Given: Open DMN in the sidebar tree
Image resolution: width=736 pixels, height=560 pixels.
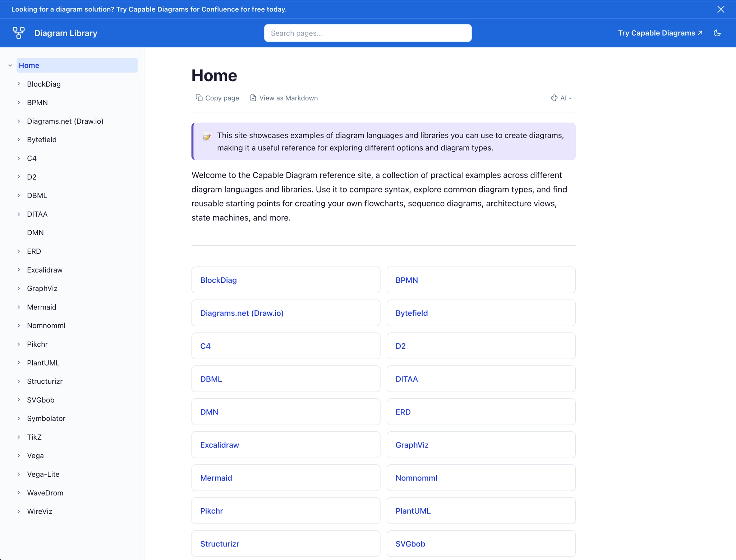Looking at the screenshot, I should click(x=35, y=233).
